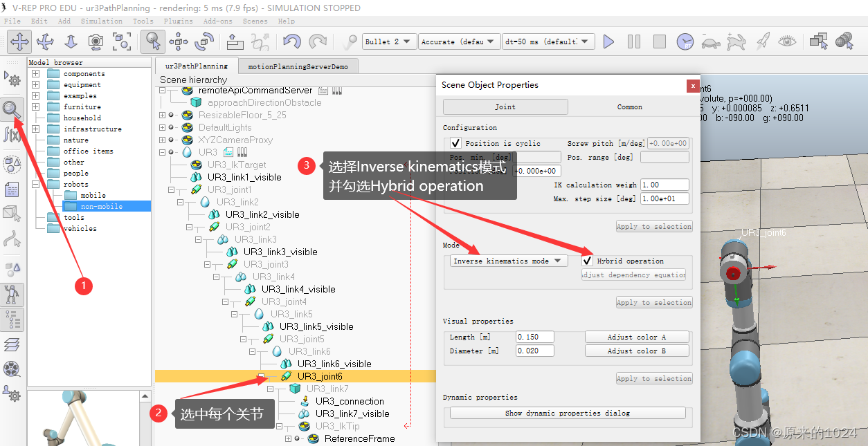Expand the components folder
The width and height of the screenshot is (868, 446).
(x=35, y=73)
